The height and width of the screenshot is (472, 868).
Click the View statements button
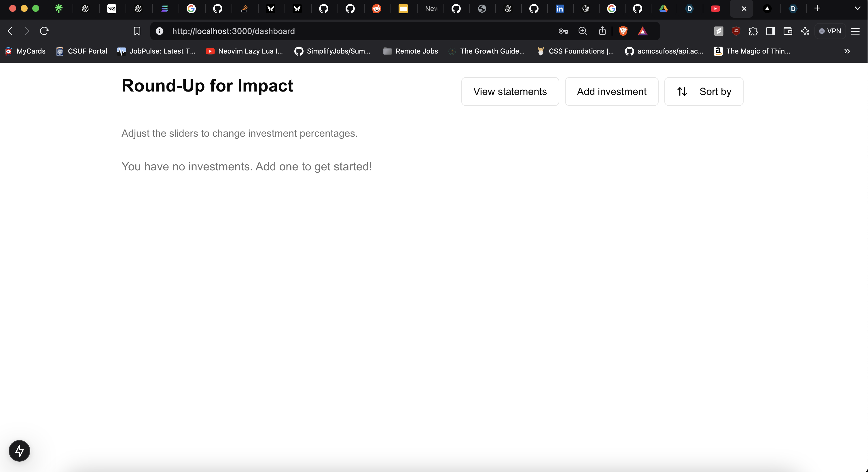tap(510, 92)
